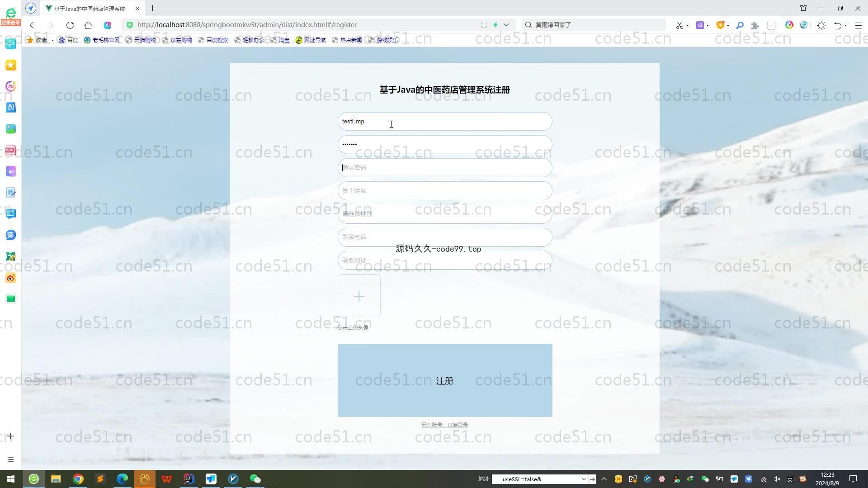
Task: Click the undo arrow toolbar icon
Action: click(x=838, y=25)
